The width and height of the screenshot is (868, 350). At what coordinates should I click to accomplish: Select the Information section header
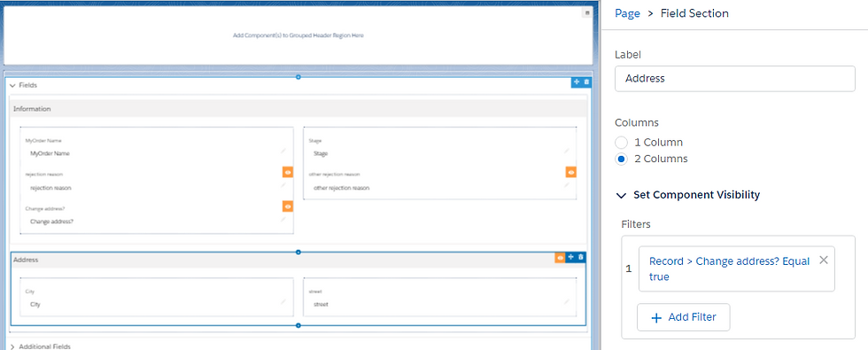click(x=298, y=108)
